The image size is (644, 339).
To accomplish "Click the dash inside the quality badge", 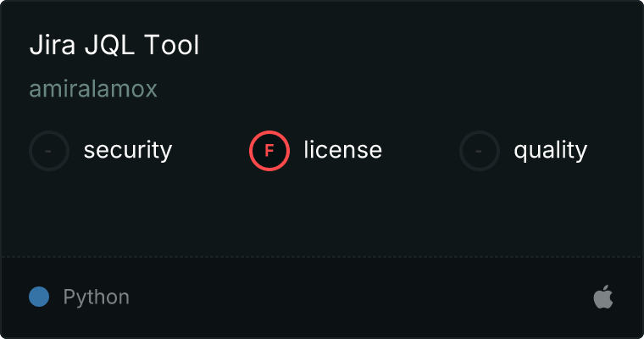I will pyautogui.click(x=480, y=151).
